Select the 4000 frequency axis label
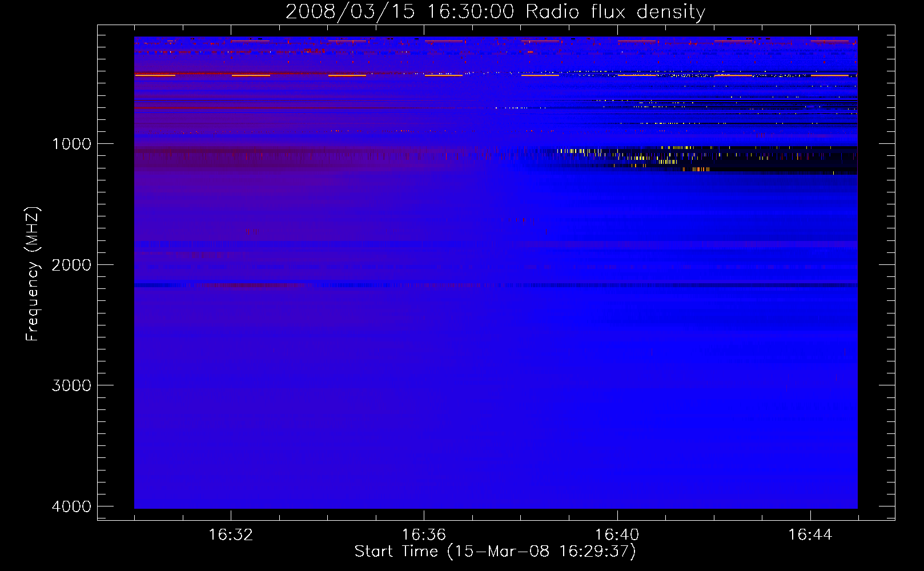Image resolution: width=924 pixels, height=571 pixels. pyautogui.click(x=71, y=506)
